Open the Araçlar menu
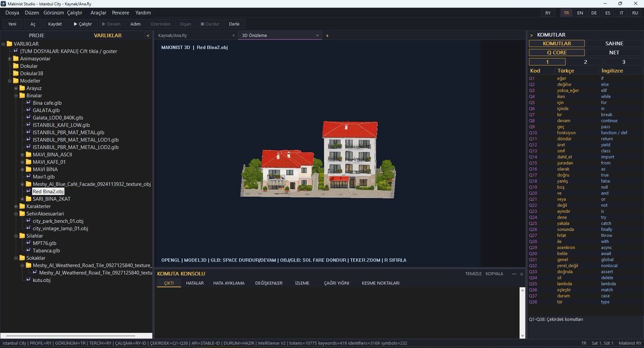Screen dimensions: 644x348 coord(98,12)
